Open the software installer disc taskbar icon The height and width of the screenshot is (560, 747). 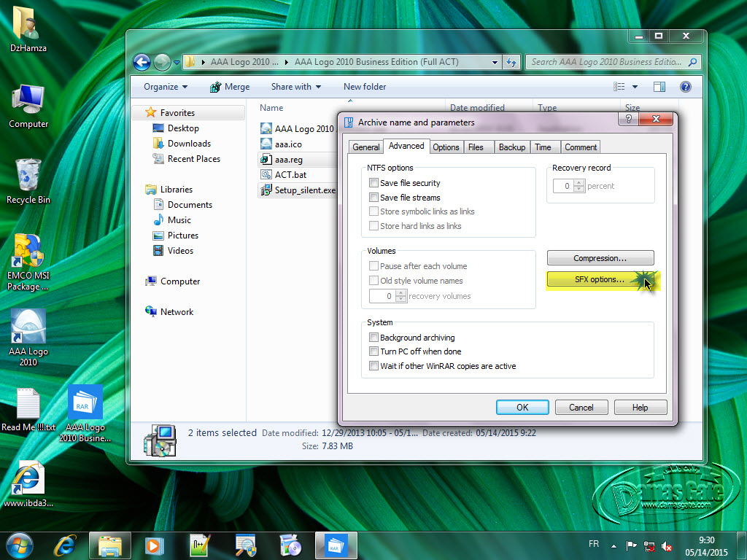pos(290,545)
